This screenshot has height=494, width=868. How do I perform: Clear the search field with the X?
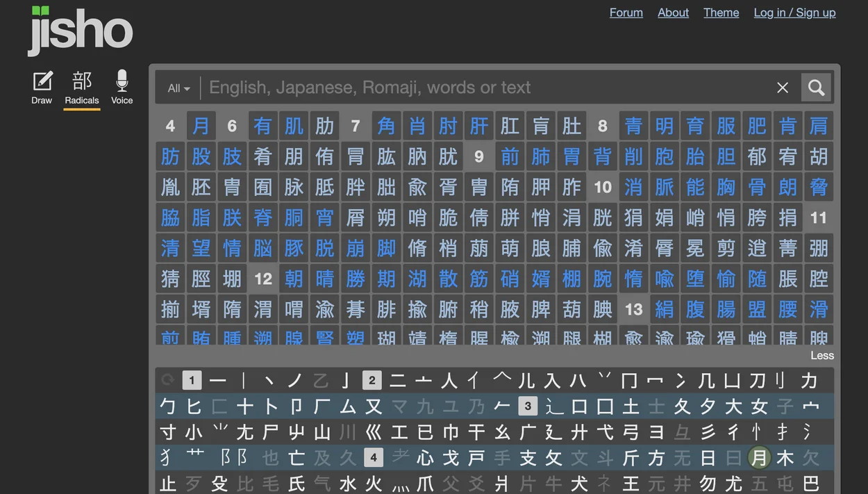point(783,88)
